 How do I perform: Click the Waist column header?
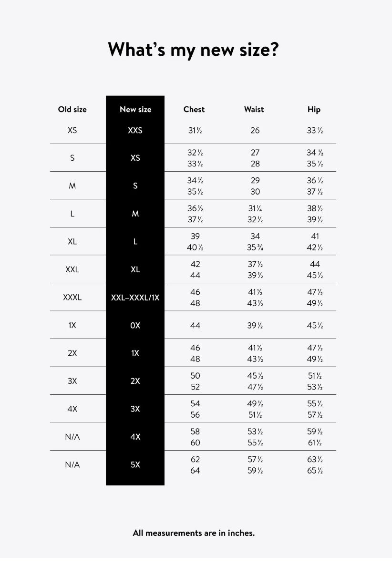(x=254, y=109)
